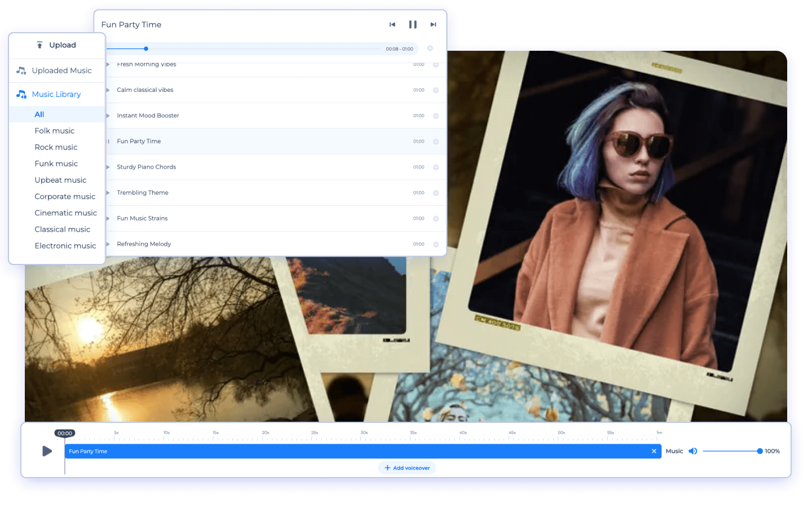The height and width of the screenshot is (512, 812).
Task: Open the Music Library section
Action: [56, 94]
